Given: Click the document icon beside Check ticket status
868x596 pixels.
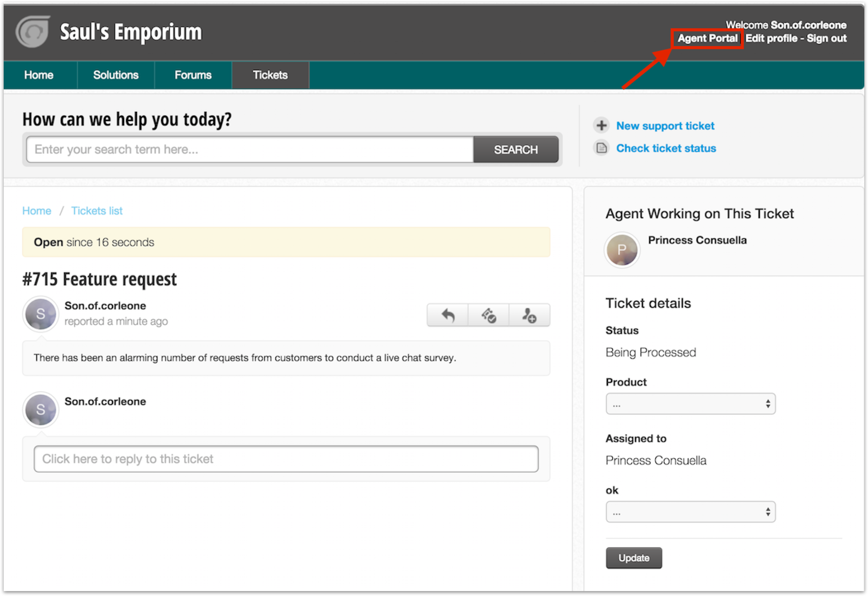Looking at the screenshot, I should 601,148.
